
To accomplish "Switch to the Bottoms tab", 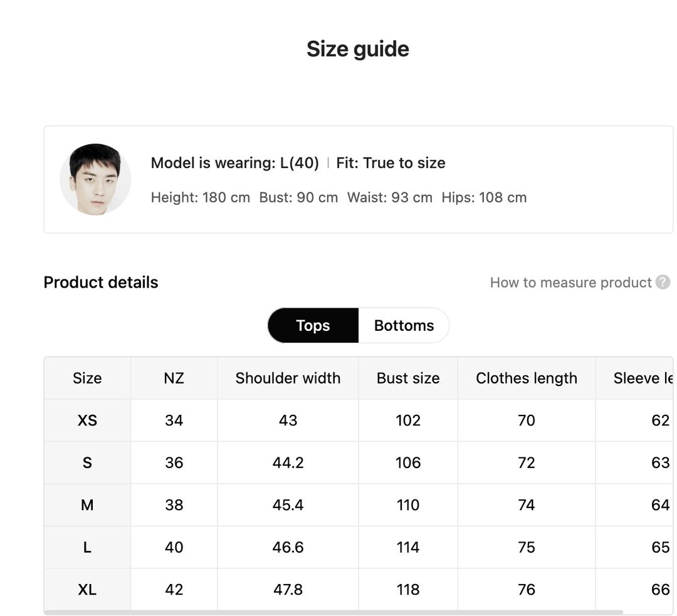I will click(404, 325).
